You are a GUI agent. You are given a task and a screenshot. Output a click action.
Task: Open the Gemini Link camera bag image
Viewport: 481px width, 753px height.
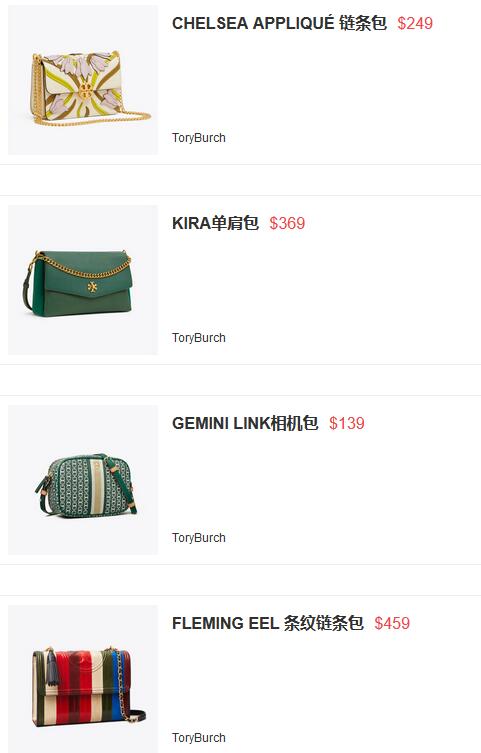[83, 480]
